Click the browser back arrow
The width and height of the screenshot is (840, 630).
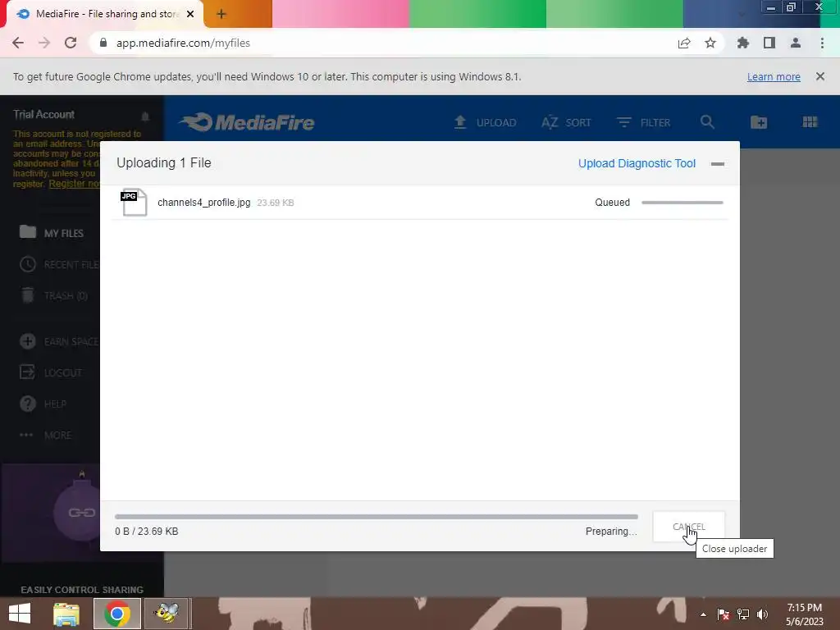18,43
